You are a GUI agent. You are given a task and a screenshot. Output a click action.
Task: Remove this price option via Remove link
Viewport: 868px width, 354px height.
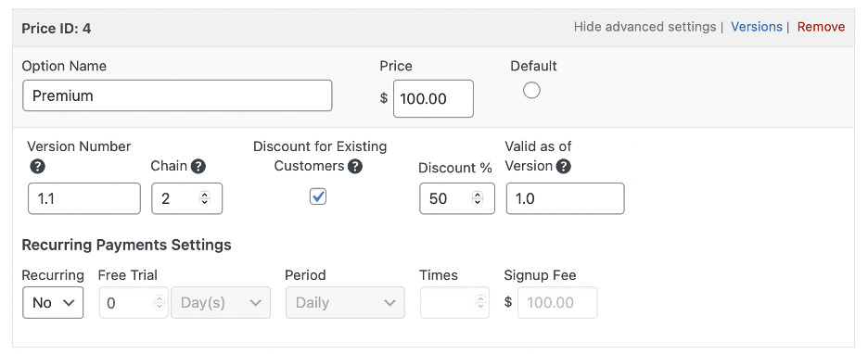coord(821,27)
